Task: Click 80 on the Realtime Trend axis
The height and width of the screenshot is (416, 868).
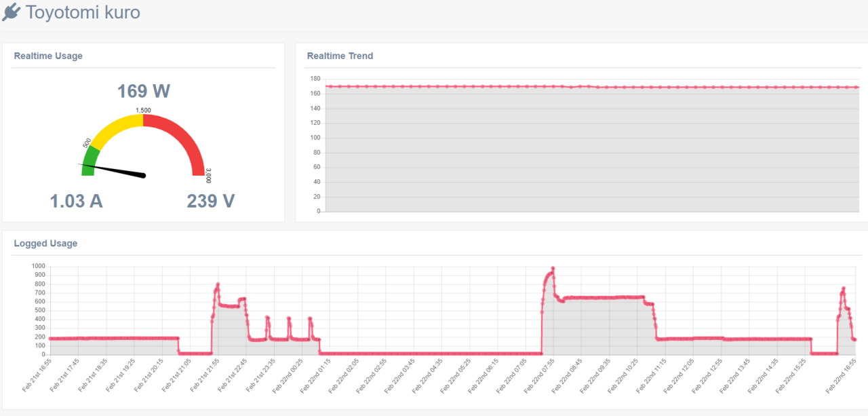Action: pos(316,153)
